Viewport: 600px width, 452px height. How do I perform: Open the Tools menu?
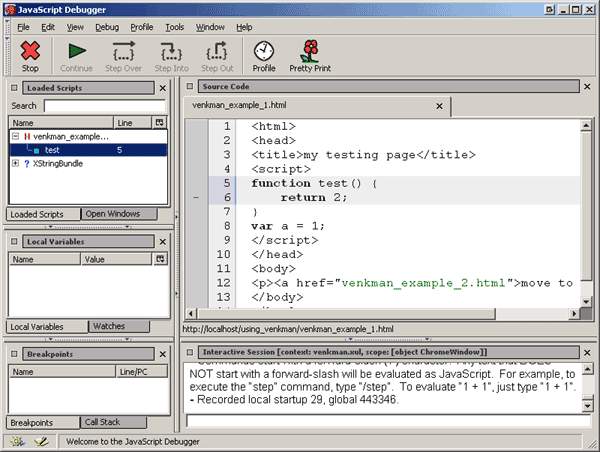coord(174,27)
